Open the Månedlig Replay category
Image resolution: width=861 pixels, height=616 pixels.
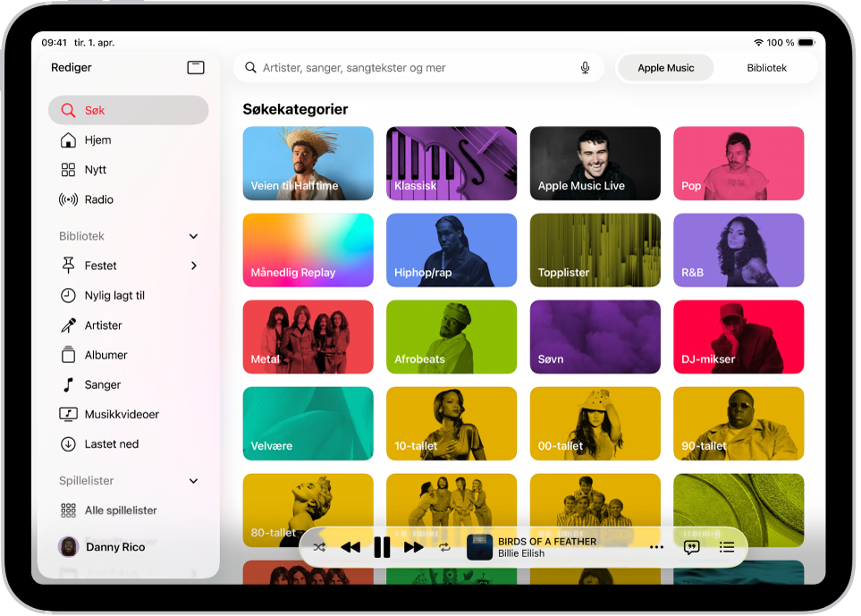point(308,250)
